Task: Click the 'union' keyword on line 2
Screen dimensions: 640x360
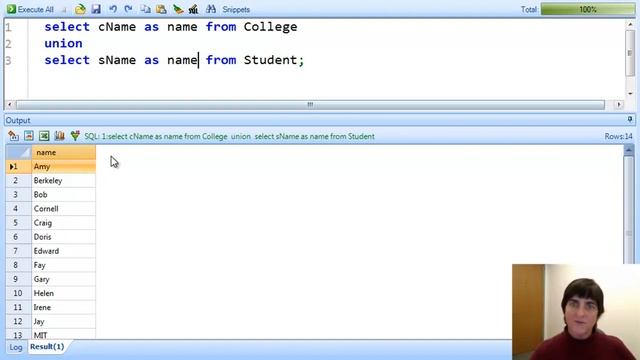Action: tap(63, 43)
